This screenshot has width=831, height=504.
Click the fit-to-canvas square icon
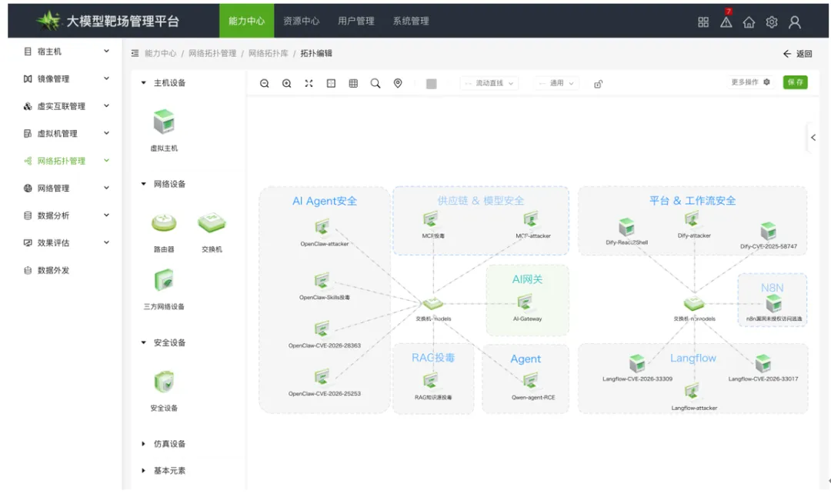[x=331, y=83]
